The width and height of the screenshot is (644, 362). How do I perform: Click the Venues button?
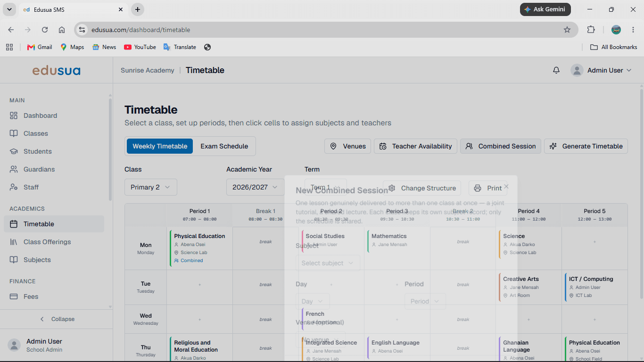point(348,146)
